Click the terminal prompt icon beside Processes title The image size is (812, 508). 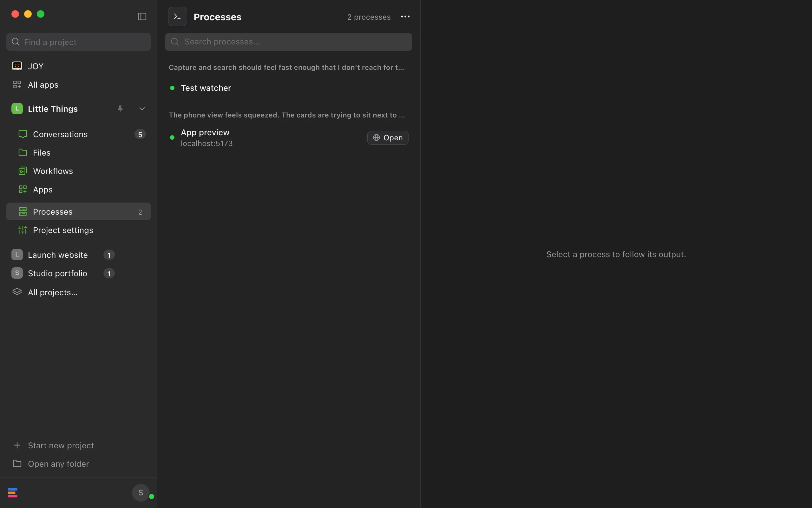click(x=178, y=17)
